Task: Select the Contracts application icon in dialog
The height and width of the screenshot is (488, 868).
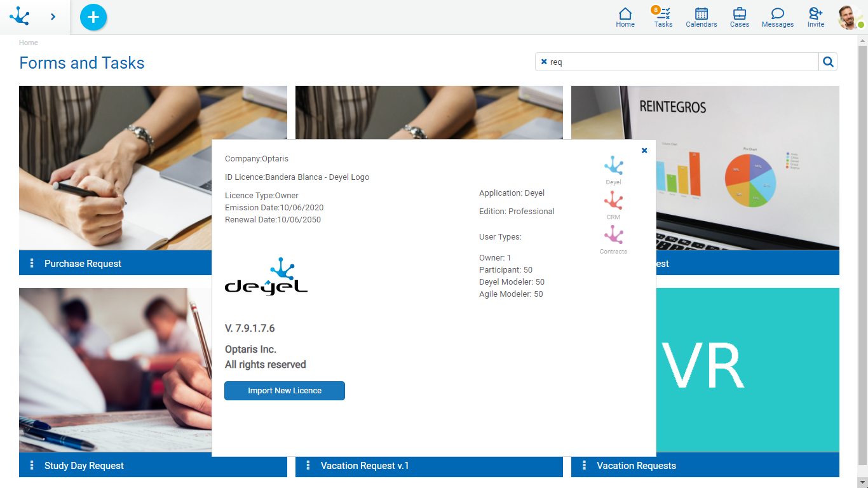Action: point(613,240)
